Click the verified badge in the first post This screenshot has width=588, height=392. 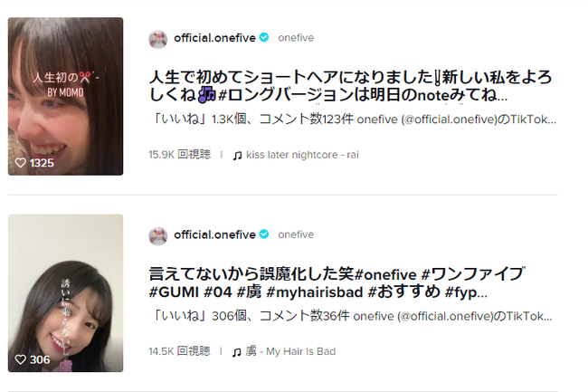coord(264,37)
